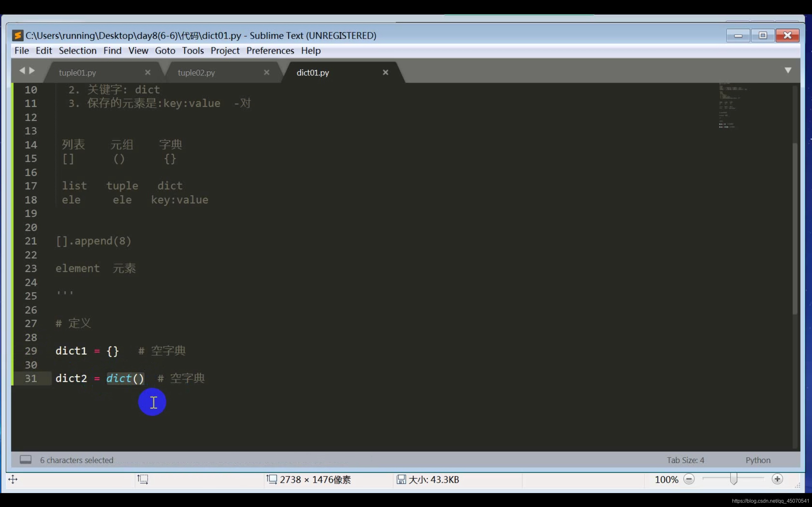Close the tuple02.py tab
The width and height of the screenshot is (812, 507).
pyautogui.click(x=266, y=73)
